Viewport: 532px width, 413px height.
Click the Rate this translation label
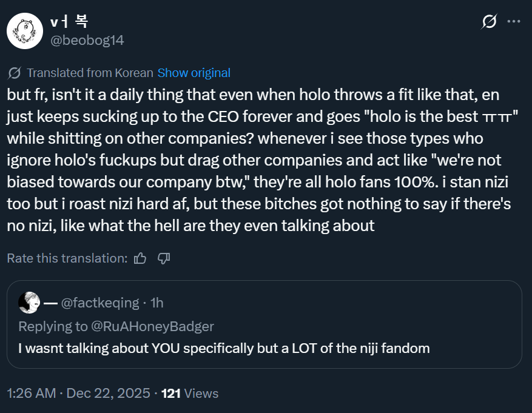[x=67, y=258]
